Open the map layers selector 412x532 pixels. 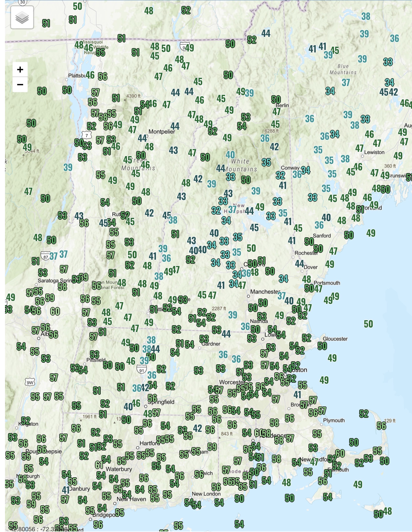coord(22,18)
